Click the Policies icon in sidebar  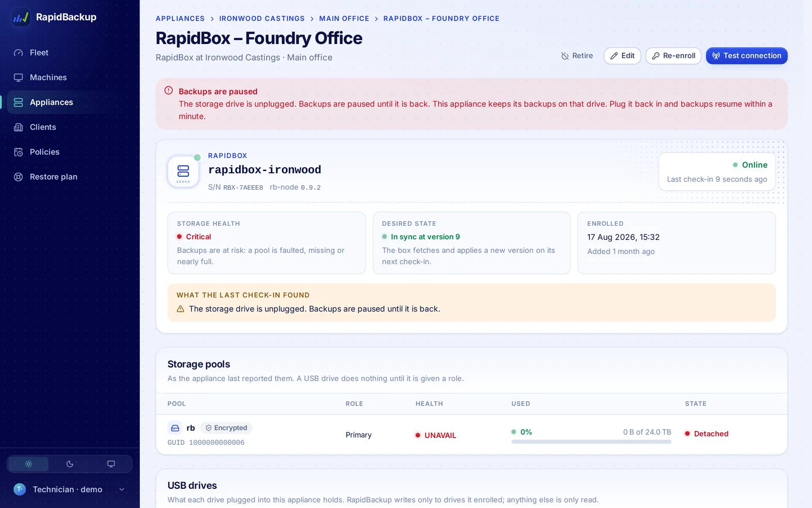point(19,152)
